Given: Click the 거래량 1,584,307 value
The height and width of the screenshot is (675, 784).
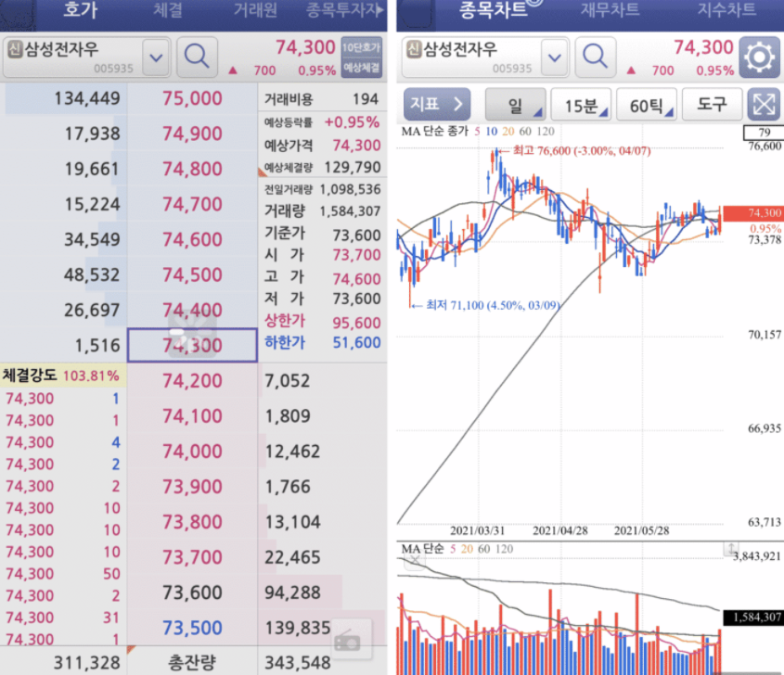Looking at the screenshot, I should point(350,211).
